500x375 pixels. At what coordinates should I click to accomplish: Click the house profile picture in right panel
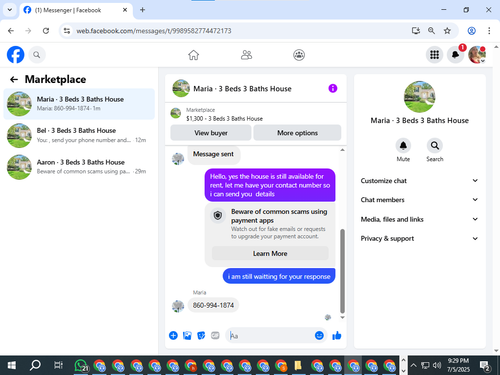(419, 97)
